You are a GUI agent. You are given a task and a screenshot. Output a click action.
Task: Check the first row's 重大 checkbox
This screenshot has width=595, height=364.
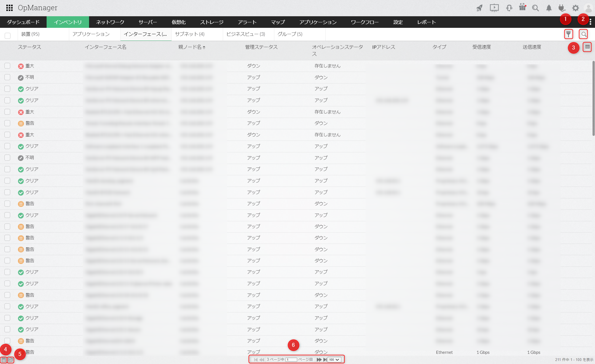tap(7, 66)
